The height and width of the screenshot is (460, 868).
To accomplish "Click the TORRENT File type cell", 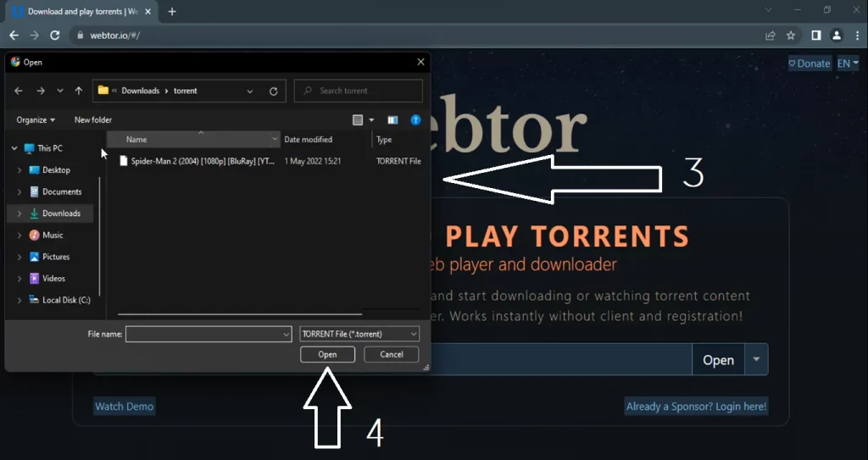I will [x=398, y=161].
